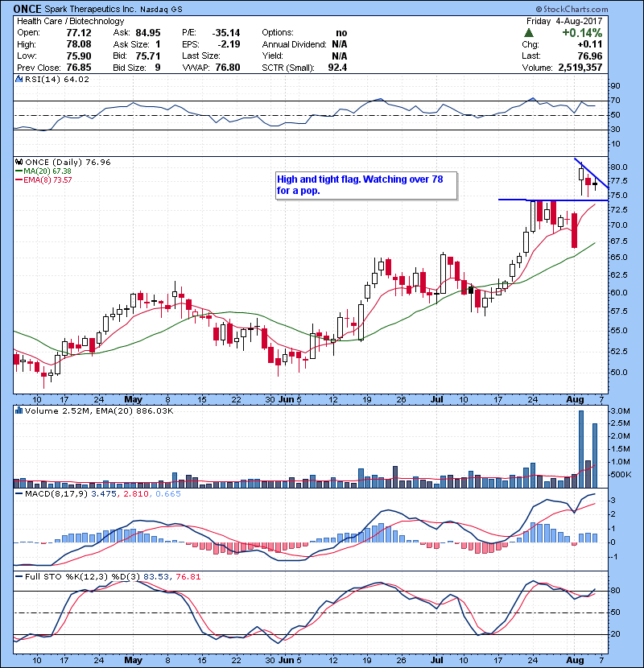The image size is (644, 668).
Task: Click the red EMA(8) legend marker
Action: point(19,179)
